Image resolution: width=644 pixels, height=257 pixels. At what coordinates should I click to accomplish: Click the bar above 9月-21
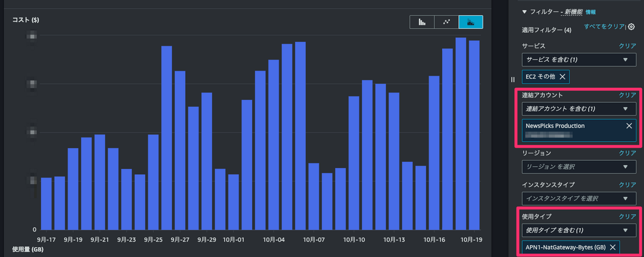click(100, 181)
